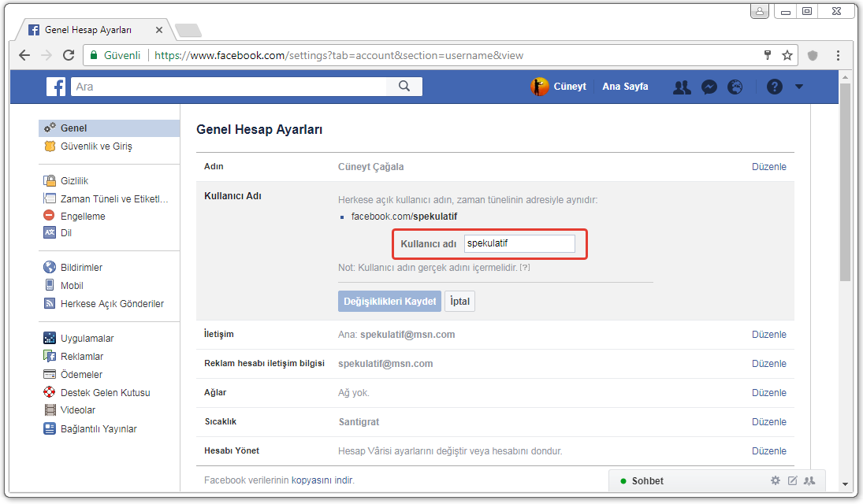The height and width of the screenshot is (504, 863).
Task: Open the quick help question mark icon
Action: coord(774,87)
